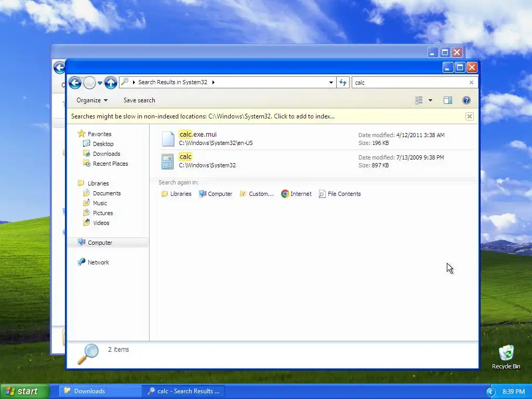
Task: Open the Start menu
Action: click(24, 391)
